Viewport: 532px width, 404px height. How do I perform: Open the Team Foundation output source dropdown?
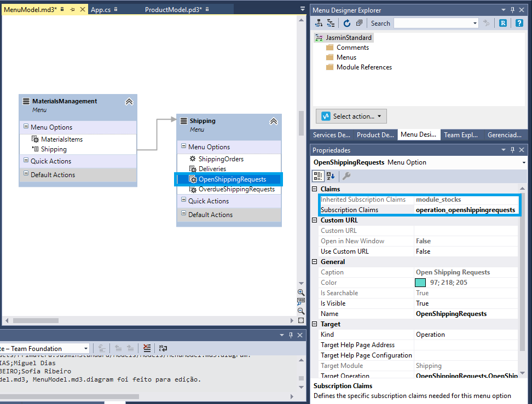pyautogui.click(x=86, y=348)
